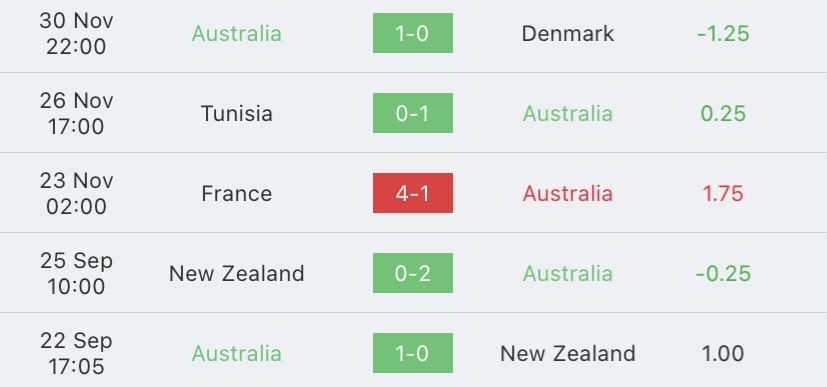Select Australia in the 30 Nov match
The image size is (827, 387).
(236, 33)
